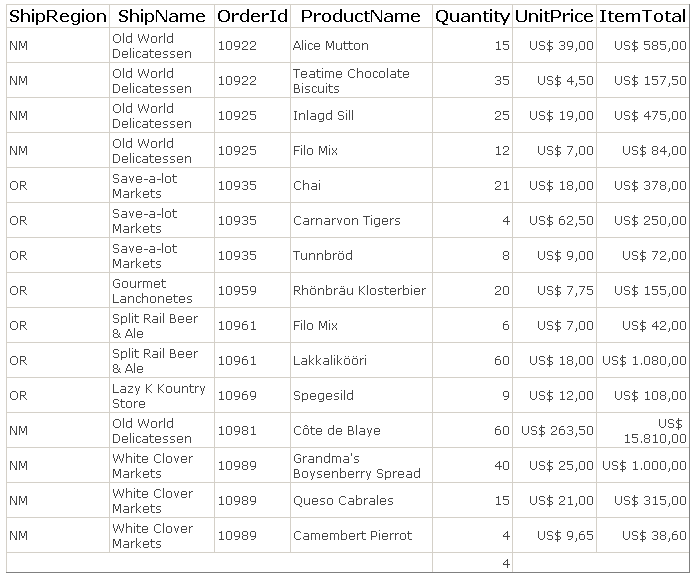Click the Lazy K Kountry Store cell
Screen dimensions: 697x578
tap(158, 396)
